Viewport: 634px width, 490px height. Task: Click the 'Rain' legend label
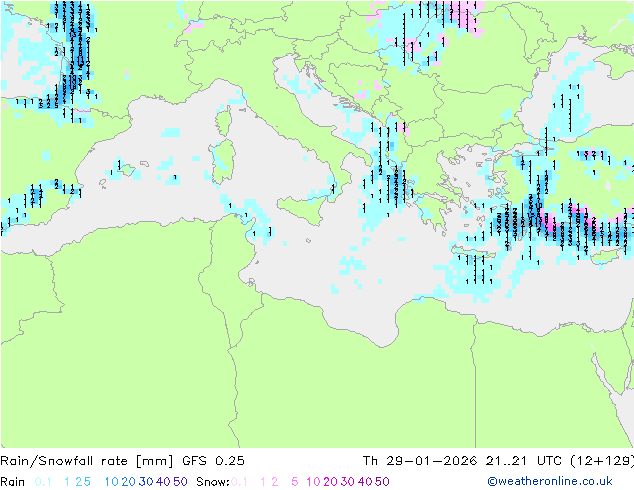tap(13, 482)
